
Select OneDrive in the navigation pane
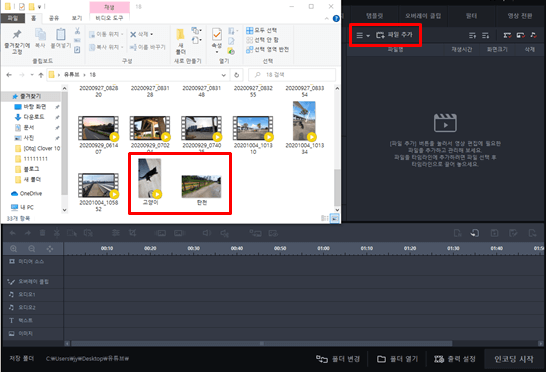tap(26, 193)
